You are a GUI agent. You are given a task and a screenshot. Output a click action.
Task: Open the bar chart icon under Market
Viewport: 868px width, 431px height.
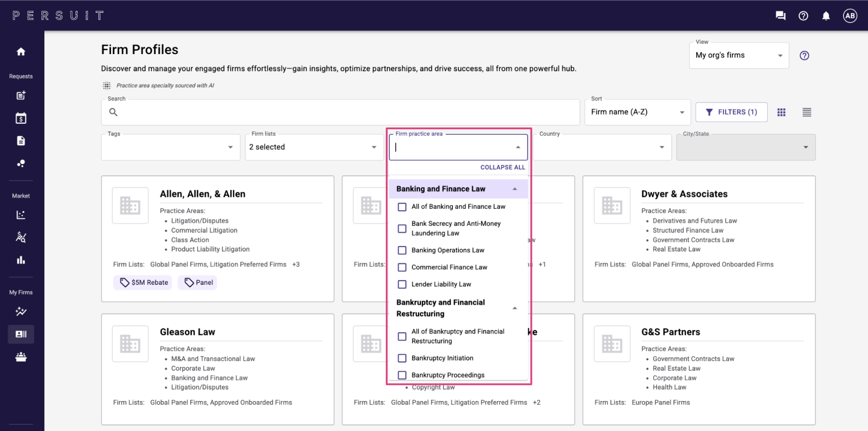(21, 260)
